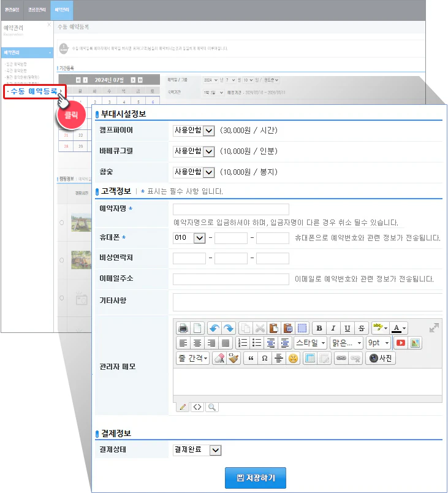Open 참숯 usage dropdown
This screenshot has width=448, height=493.
pos(194,172)
